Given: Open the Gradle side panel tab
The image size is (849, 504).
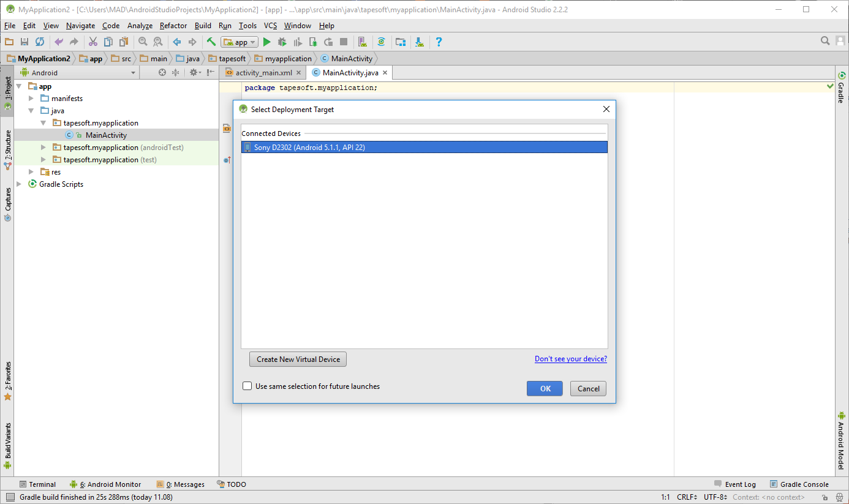Looking at the screenshot, I should (841, 88).
